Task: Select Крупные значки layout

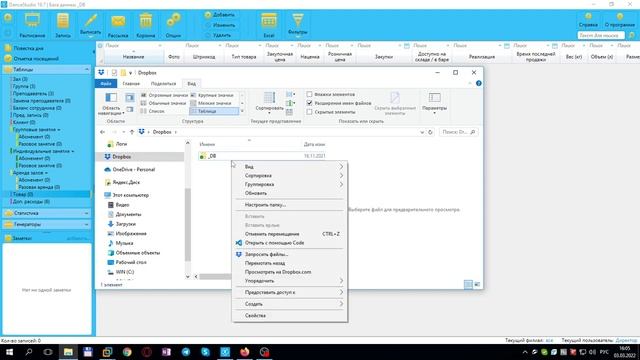Action: tap(212, 95)
